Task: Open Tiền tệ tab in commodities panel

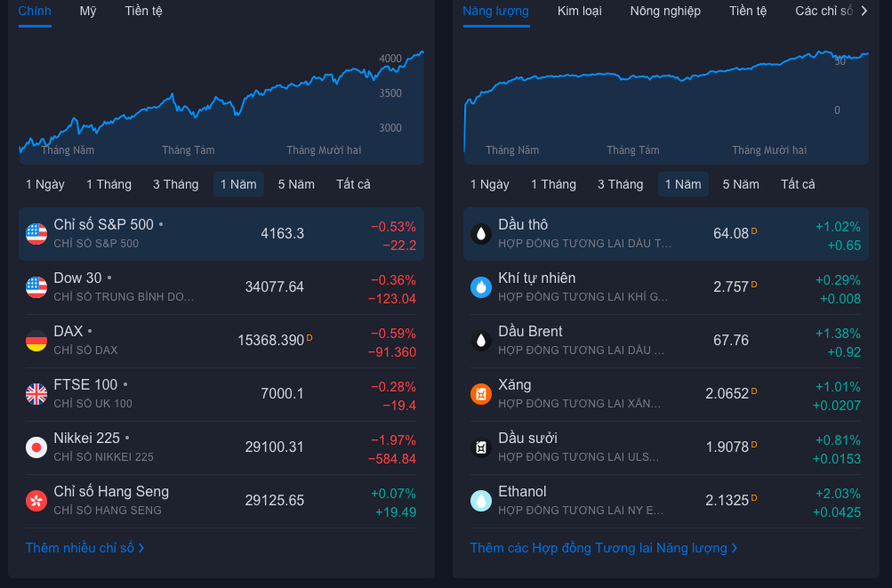Action: 748,11
